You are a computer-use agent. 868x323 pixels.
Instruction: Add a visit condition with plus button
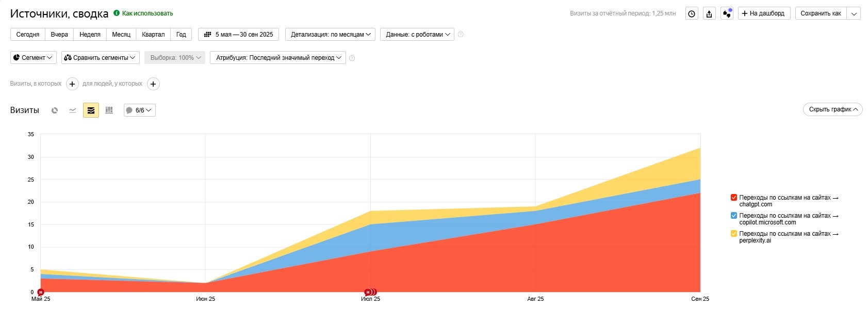coord(72,84)
